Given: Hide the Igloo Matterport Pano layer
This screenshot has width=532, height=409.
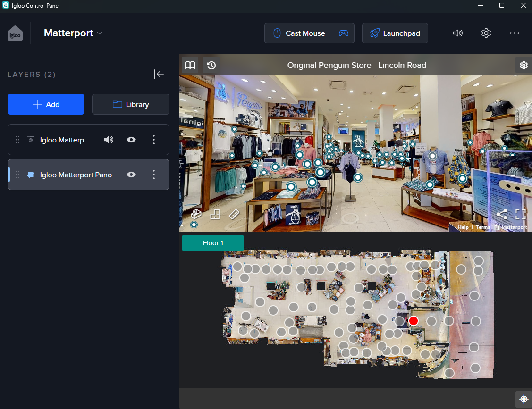Looking at the screenshot, I should [x=131, y=175].
